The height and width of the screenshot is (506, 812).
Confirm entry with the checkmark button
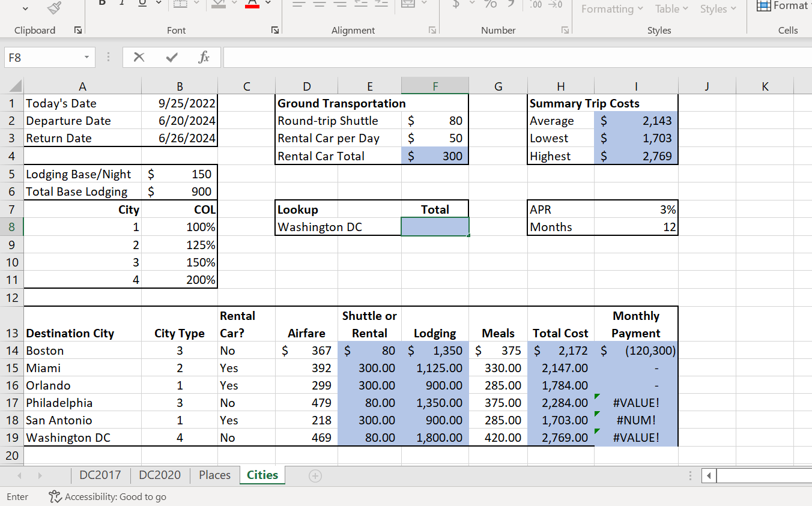(x=171, y=57)
